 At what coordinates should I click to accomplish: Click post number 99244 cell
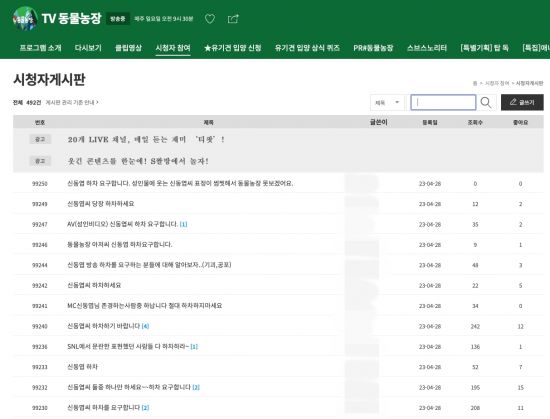pos(40,265)
